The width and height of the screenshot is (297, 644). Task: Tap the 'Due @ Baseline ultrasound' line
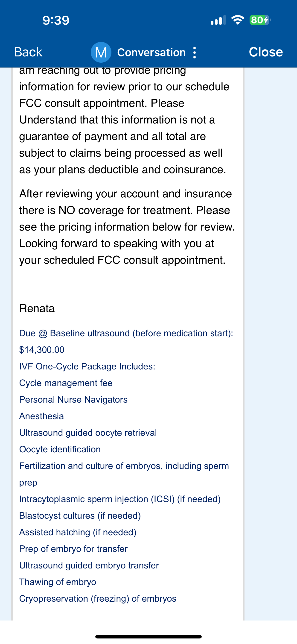pos(126,333)
